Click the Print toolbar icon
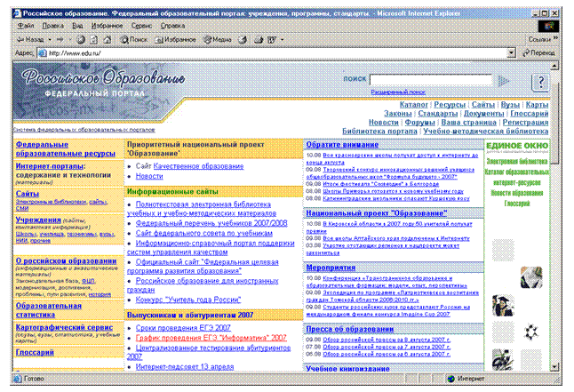 coord(259,40)
